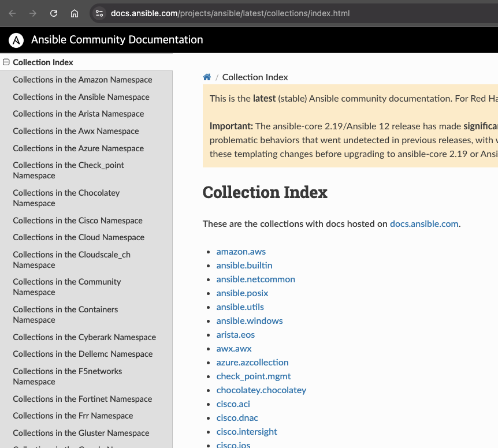
Task: Open Collections in the Cyberark Namespace
Action: [84, 337]
